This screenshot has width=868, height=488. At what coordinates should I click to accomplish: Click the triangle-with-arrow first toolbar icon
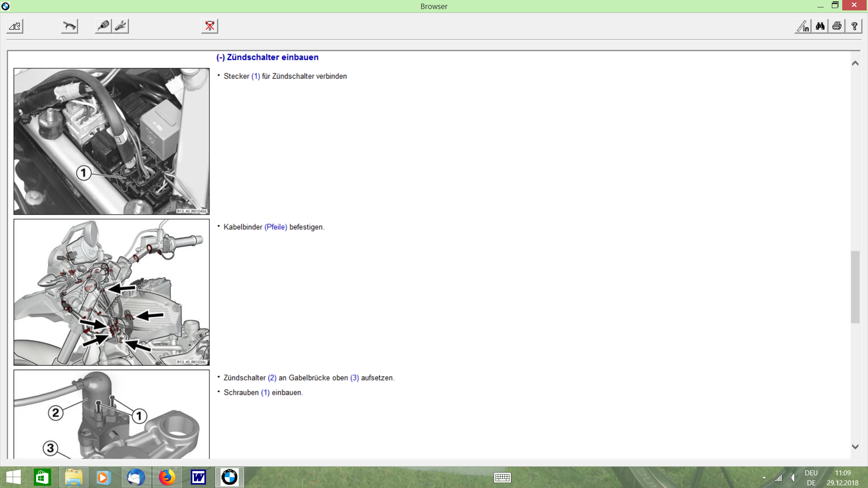[x=15, y=26]
